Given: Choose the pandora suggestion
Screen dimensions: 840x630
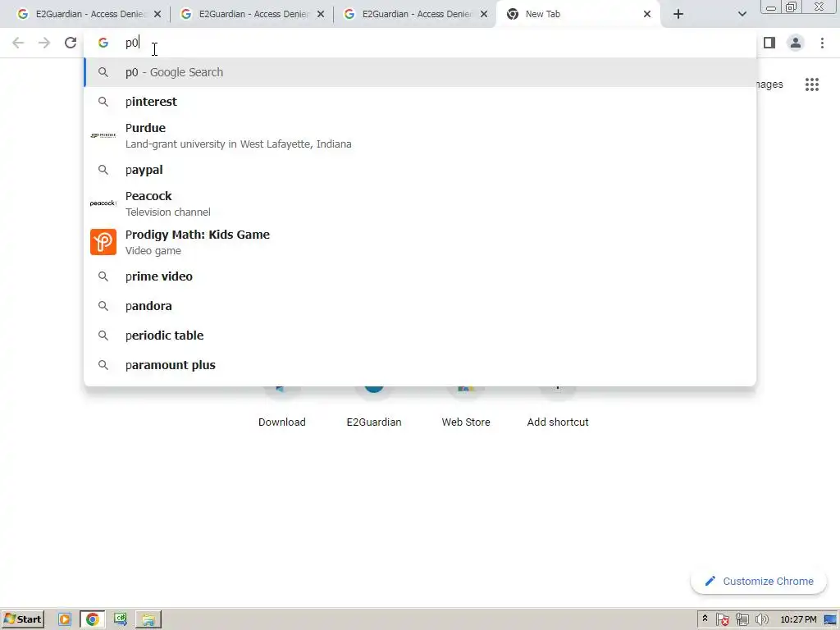Looking at the screenshot, I should click(420, 306).
